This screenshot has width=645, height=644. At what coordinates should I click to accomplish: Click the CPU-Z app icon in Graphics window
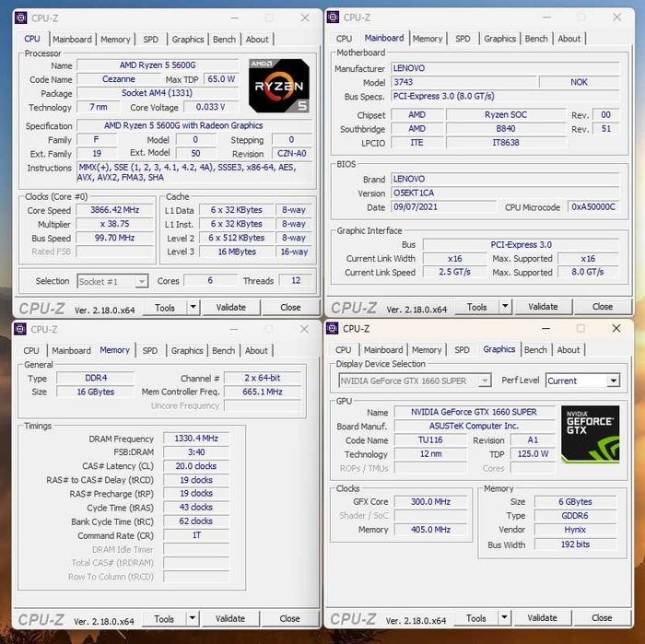pos(333,328)
